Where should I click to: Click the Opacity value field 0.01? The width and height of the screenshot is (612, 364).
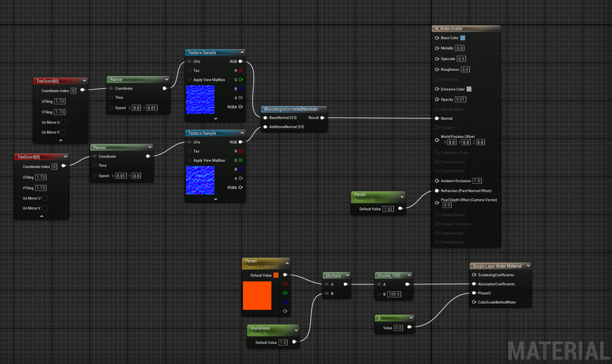click(460, 100)
